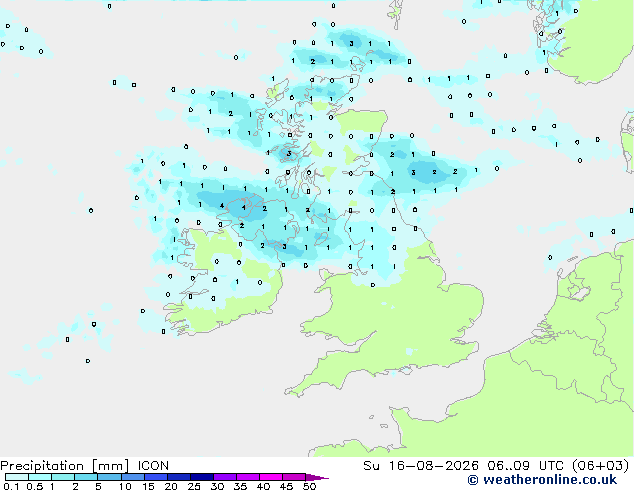Image resolution: width=634 pixels, height=490 pixels.
Task: Click the 'Precipitation [mm]' title text
Action: [x=65, y=466]
